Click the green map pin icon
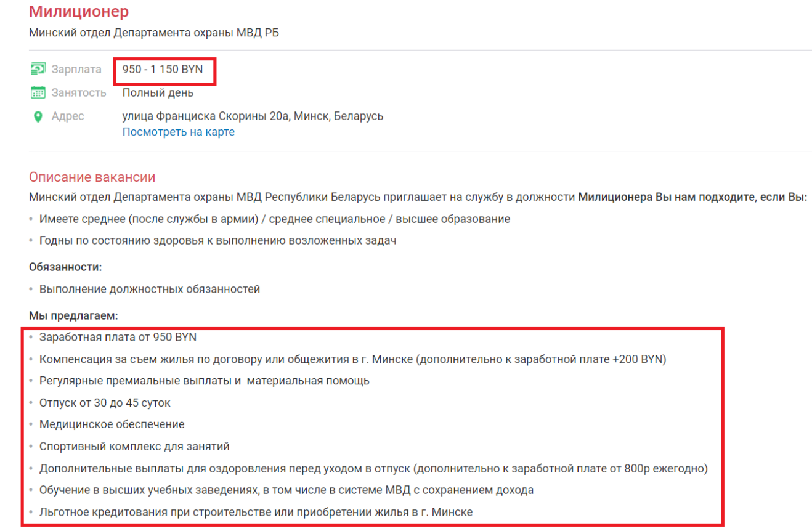The image size is (812, 531). [x=38, y=116]
